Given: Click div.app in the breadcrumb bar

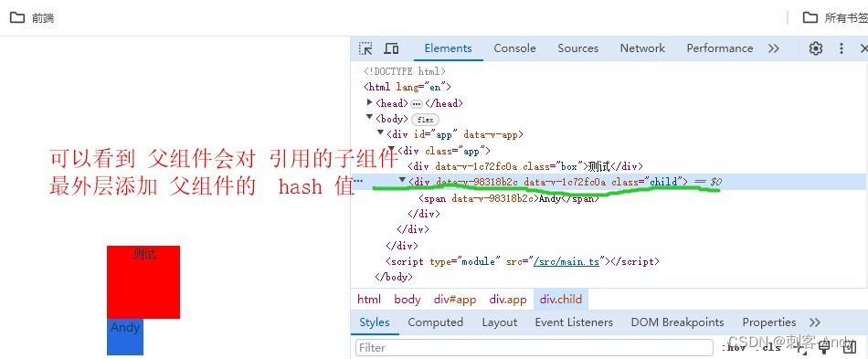Looking at the screenshot, I should point(508,300).
